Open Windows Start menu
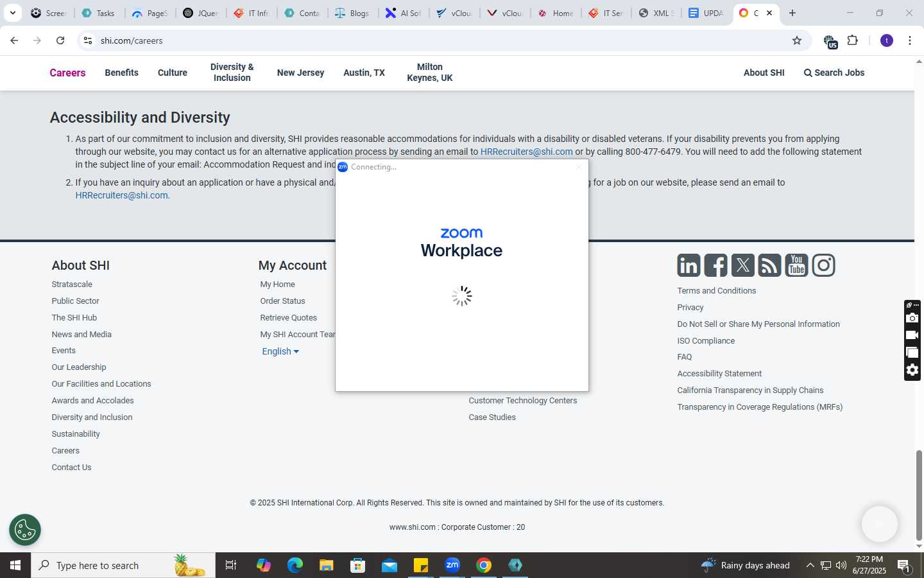Screen dimensions: 924x578 pyautogui.click(x=15, y=565)
